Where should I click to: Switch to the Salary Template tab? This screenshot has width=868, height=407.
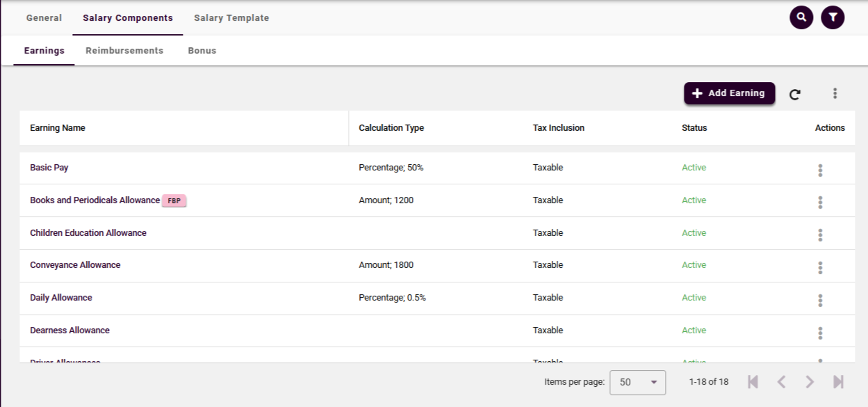[x=231, y=18]
